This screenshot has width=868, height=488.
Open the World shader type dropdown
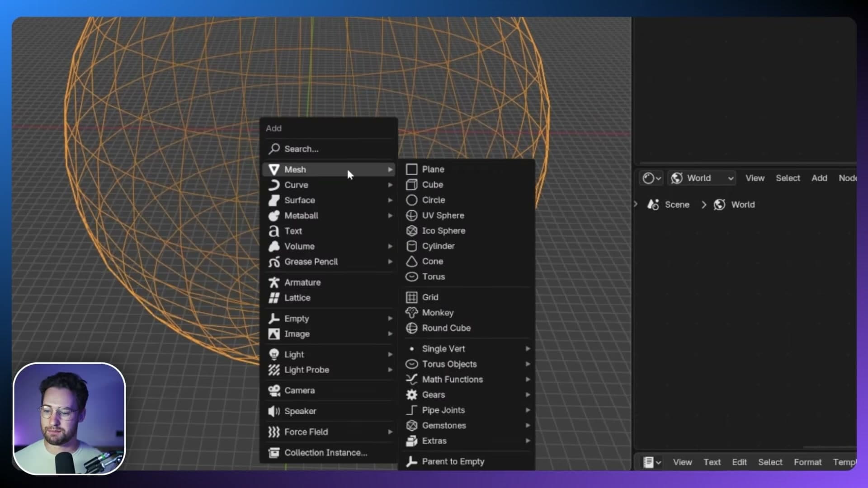tap(702, 178)
